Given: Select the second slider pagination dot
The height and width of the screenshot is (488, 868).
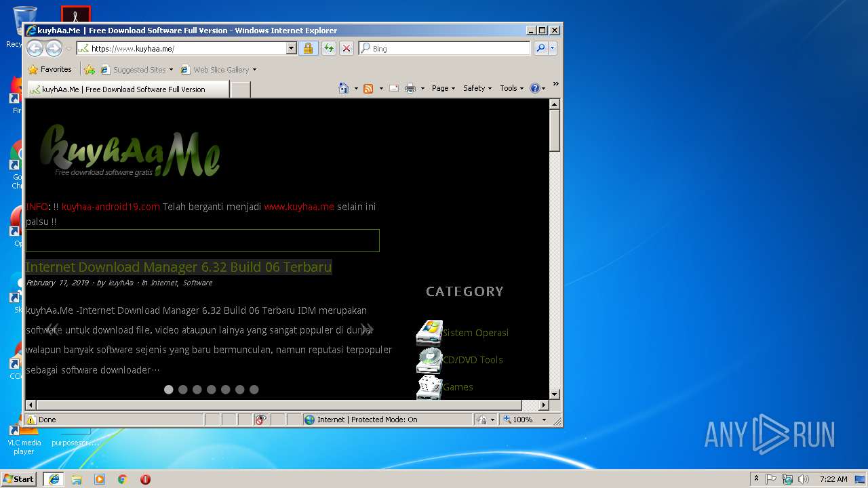Looking at the screenshot, I should tap(183, 390).
